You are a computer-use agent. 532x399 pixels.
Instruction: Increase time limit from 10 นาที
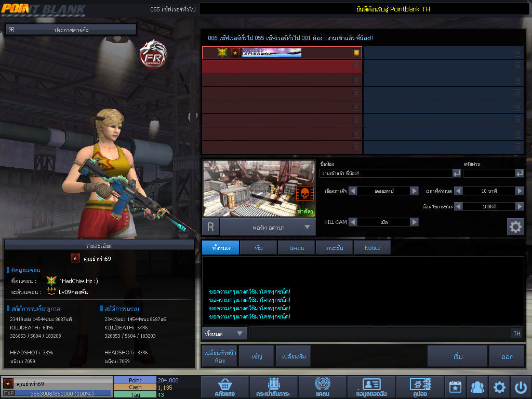coord(520,191)
